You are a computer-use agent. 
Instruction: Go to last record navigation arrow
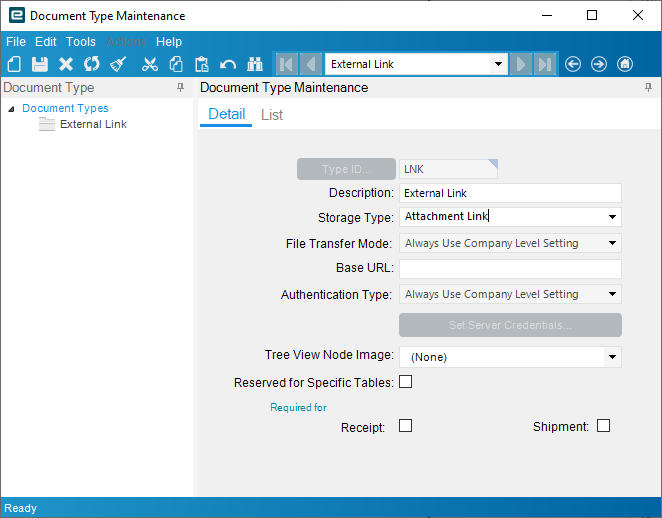coord(545,64)
